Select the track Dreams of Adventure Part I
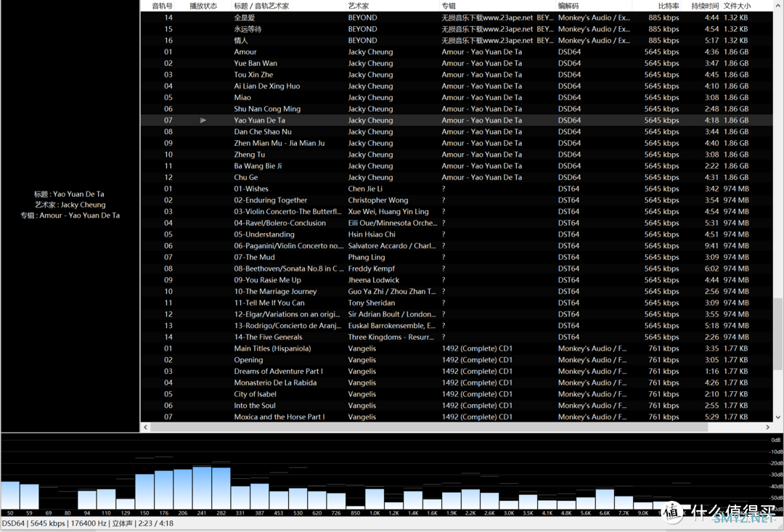 point(279,372)
